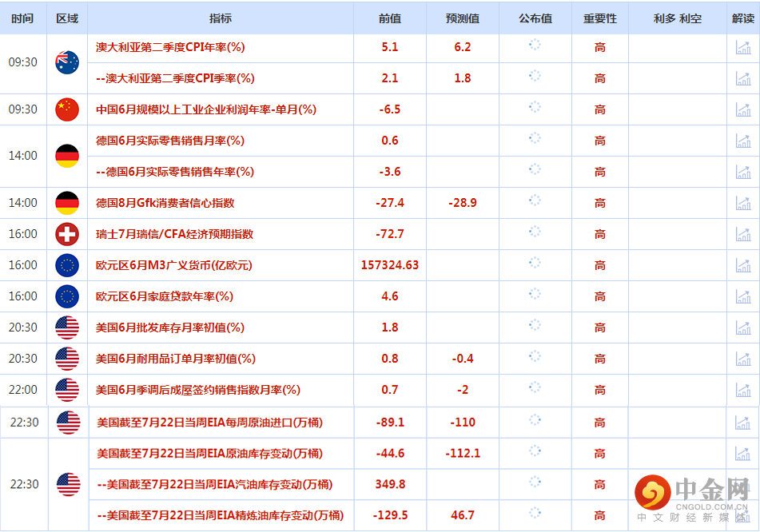This screenshot has width=760, height=532.
Task: Click EU flag in the 家庭贷款年率 row
Action: pos(67,296)
